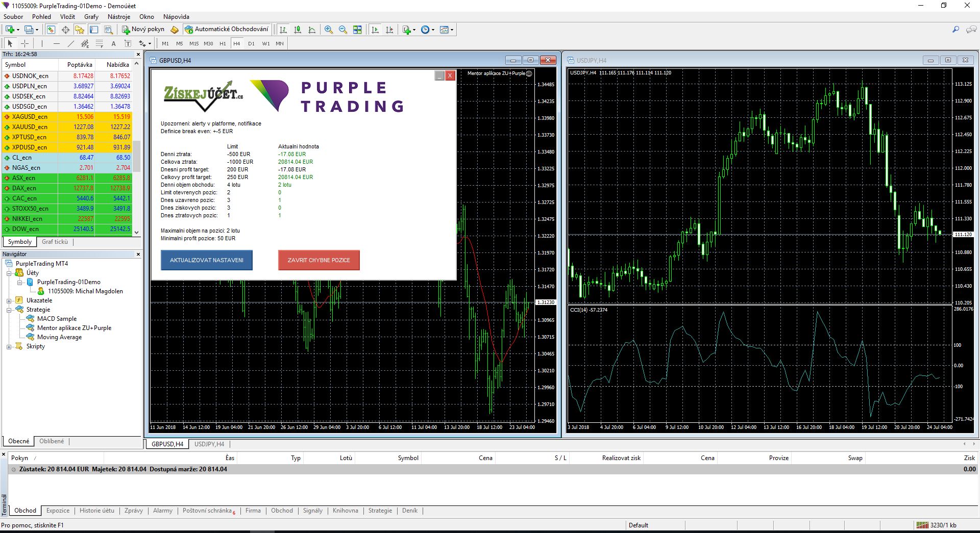Click AKTUALIZOVAT NASTAVENI button
Image resolution: width=980 pixels, height=533 pixels.
[207, 260]
